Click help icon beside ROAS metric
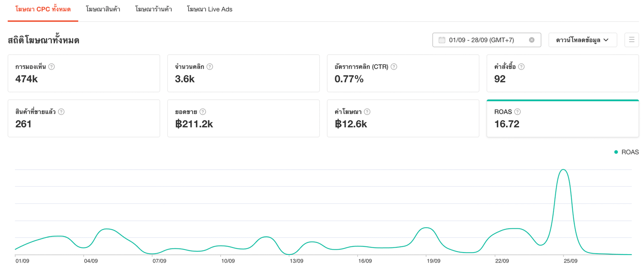This screenshot has width=644, height=275. click(x=518, y=112)
